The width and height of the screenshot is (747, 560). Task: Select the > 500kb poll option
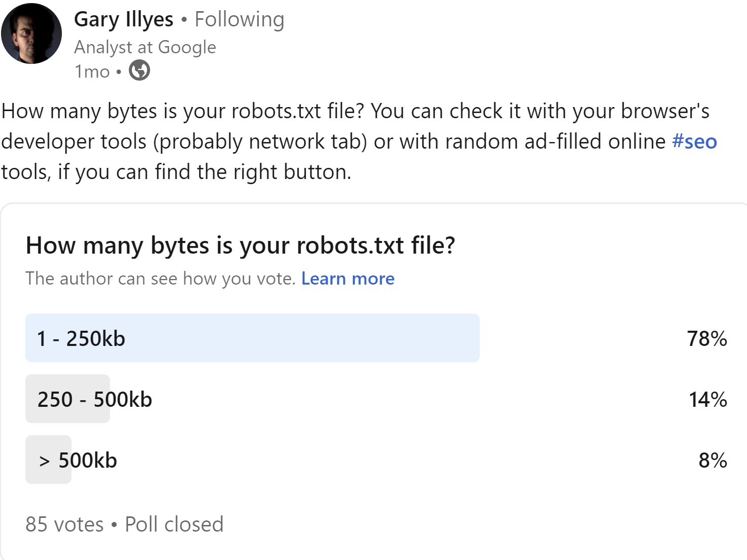pos(76,460)
